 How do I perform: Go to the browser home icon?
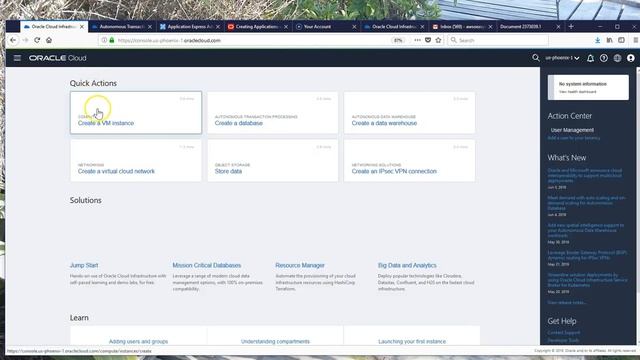point(49,40)
